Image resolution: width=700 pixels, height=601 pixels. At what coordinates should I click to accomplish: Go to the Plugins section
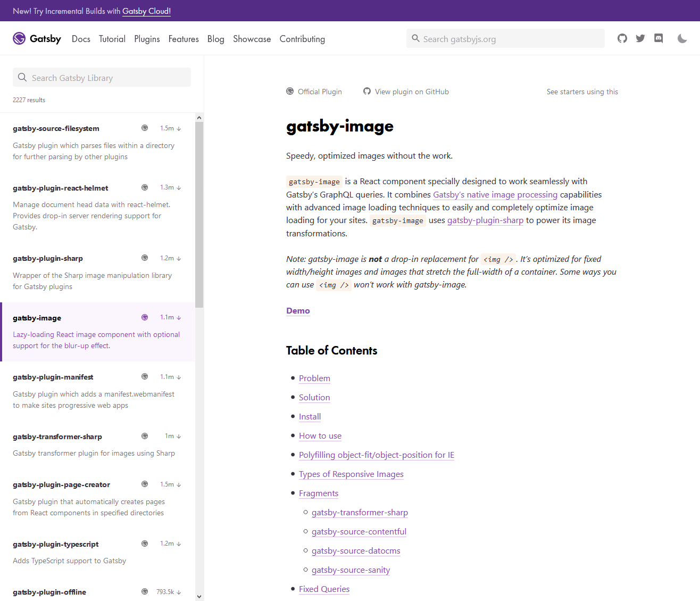coord(147,39)
